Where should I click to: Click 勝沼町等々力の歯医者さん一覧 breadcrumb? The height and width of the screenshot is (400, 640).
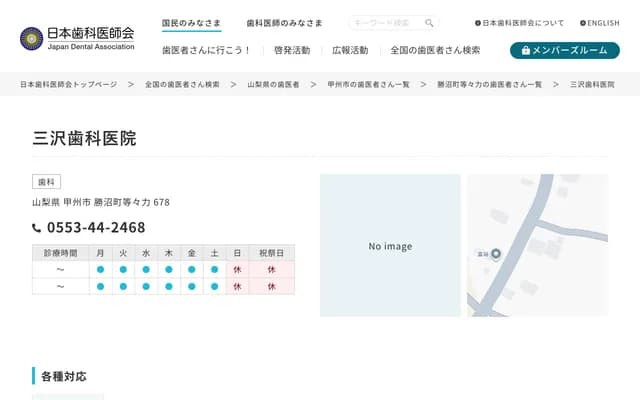[490, 85]
